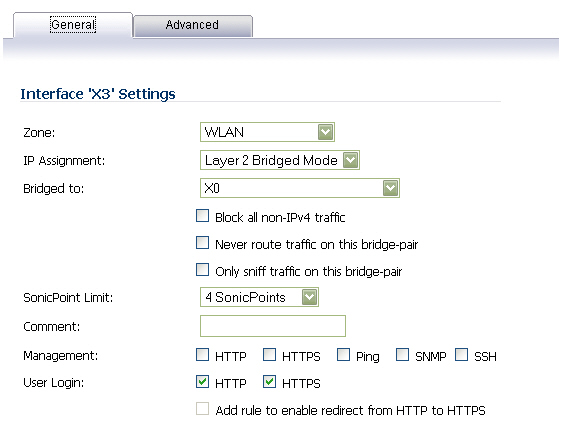Click the Zone dropdown arrow button
This screenshot has height=444, width=562.
point(325,132)
